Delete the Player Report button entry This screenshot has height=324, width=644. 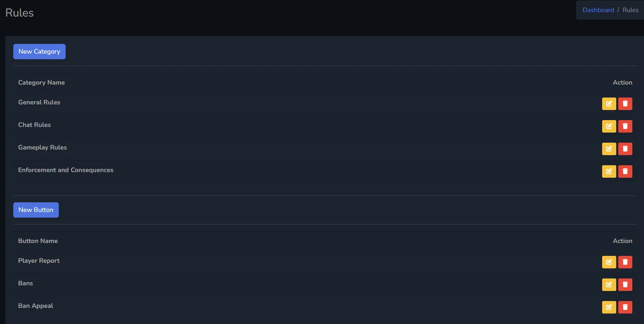(625, 262)
